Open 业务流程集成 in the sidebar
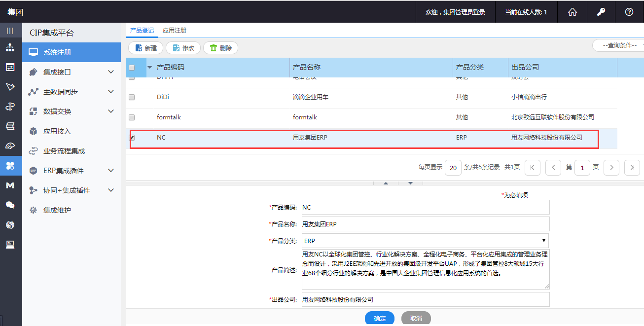The width and height of the screenshot is (644, 326). click(x=64, y=151)
